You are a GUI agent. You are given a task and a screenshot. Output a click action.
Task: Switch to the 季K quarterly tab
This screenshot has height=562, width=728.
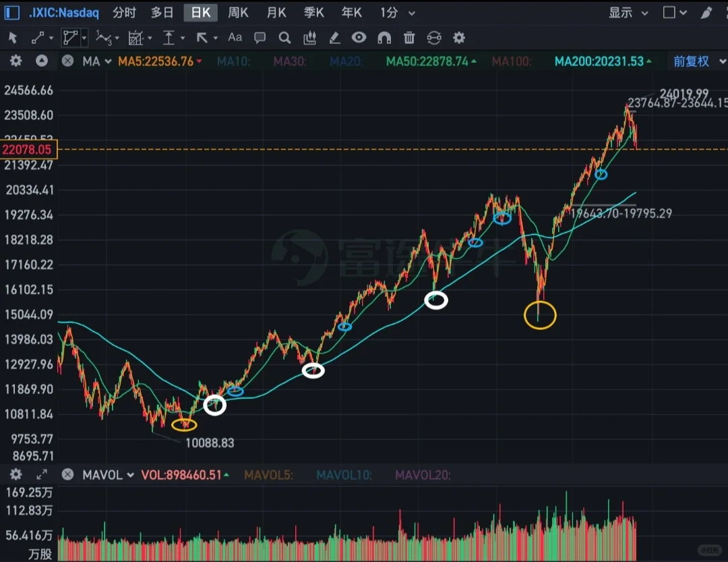coord(314,13)
